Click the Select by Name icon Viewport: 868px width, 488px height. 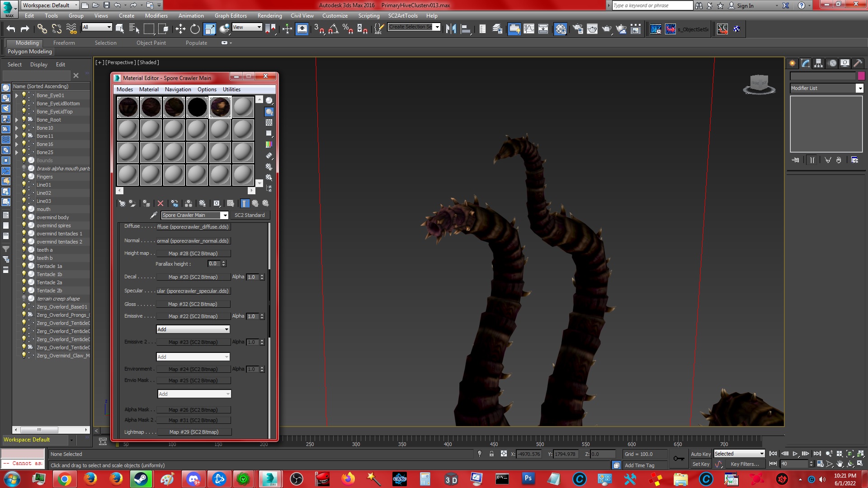click(134, 29)
